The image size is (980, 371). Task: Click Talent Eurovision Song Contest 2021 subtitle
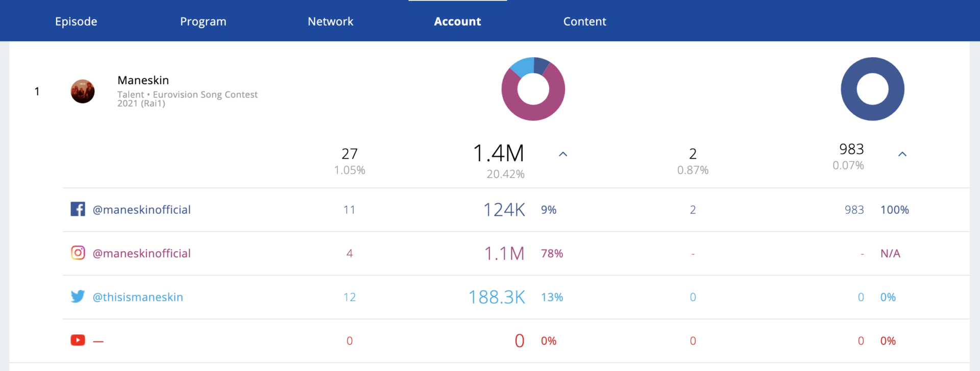(x=187, y=99)
